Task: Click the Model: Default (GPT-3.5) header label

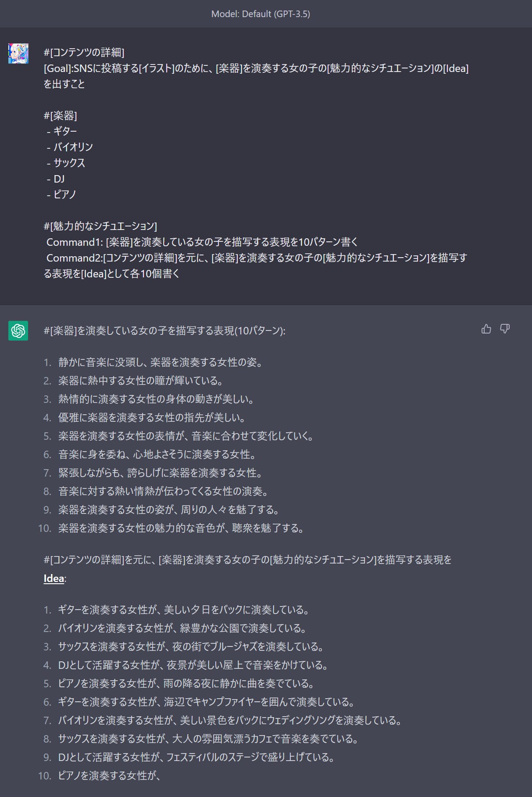Action: click(x=261, y=14)
